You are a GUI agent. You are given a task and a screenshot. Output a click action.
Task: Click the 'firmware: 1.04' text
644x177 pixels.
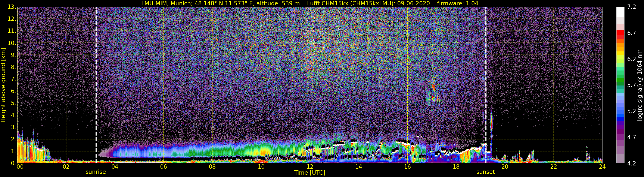click(457, 3)
